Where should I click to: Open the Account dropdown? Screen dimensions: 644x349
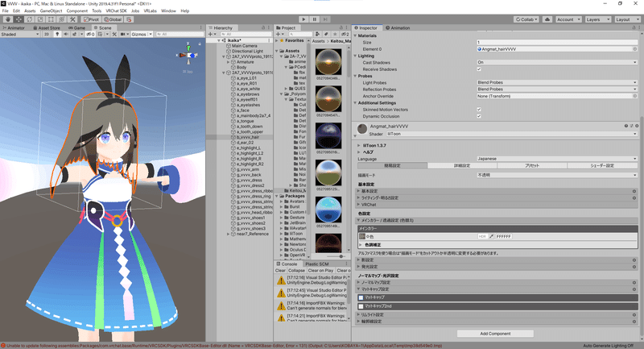point(568,19)
